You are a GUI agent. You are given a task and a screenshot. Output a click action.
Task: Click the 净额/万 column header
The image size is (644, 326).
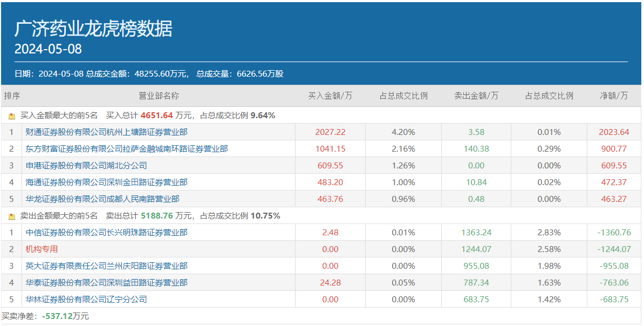pos(614,96)
